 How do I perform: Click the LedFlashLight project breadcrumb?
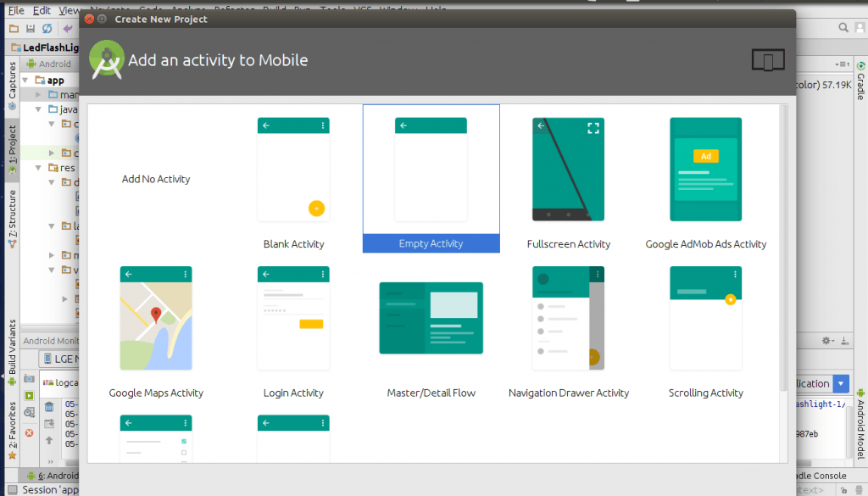click(x=46, y=47)
